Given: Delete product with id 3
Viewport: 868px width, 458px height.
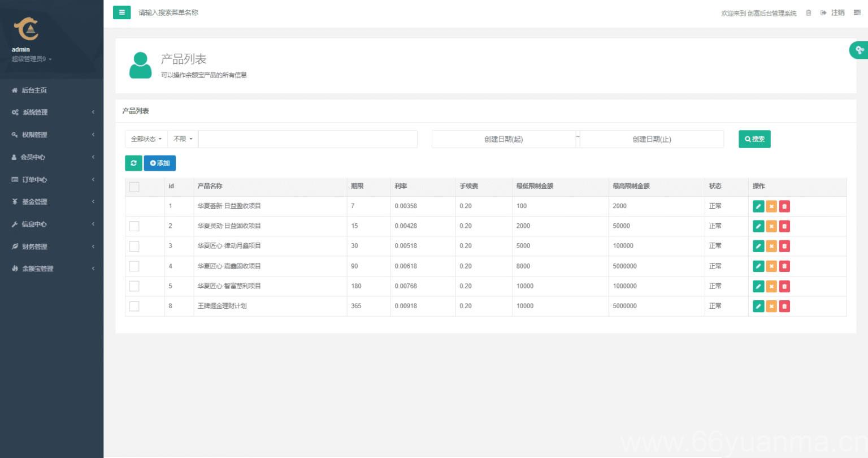Looking at the screenshot, I should 784,246.
